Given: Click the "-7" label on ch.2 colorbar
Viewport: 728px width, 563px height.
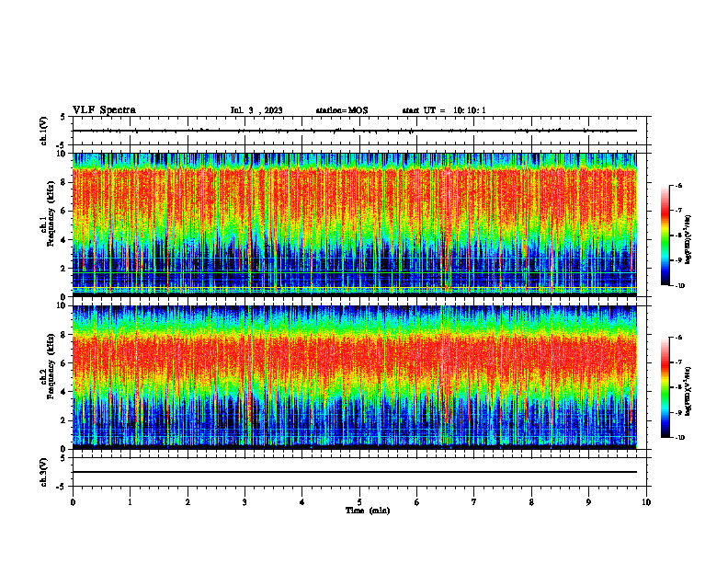Looking at the screenshot, I should tap(678, 362).
